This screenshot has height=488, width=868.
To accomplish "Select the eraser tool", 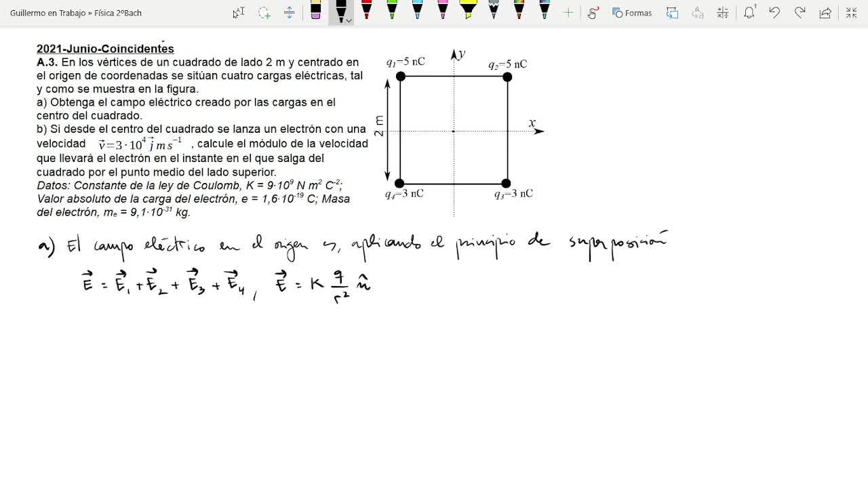I will tap(315, 11).
